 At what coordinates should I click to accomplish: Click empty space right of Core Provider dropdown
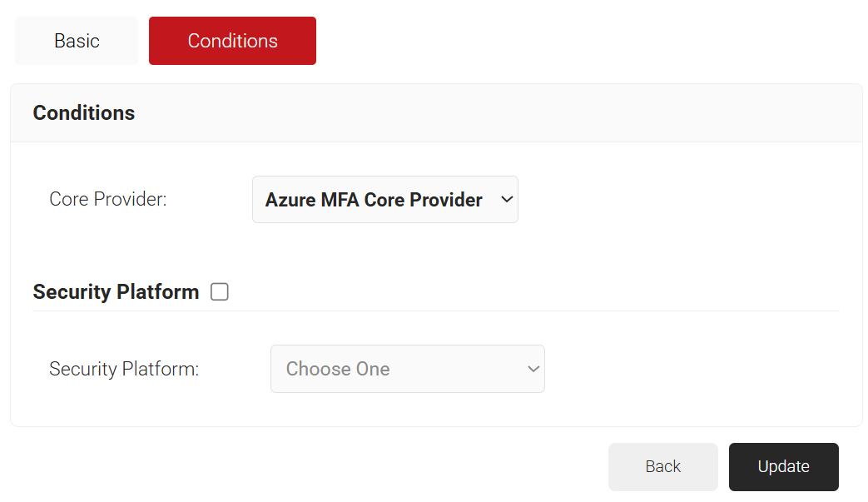pyautogui.click(x=682, y=200)
